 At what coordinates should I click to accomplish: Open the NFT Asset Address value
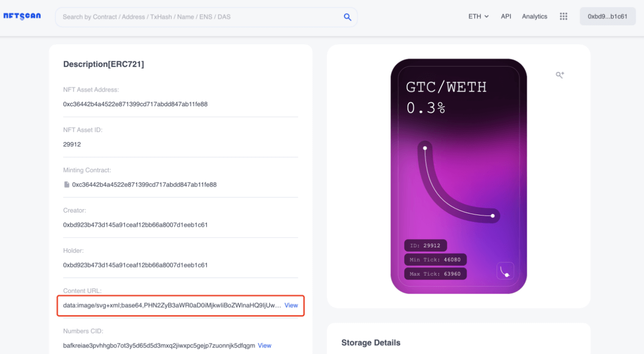click(135, 104)
